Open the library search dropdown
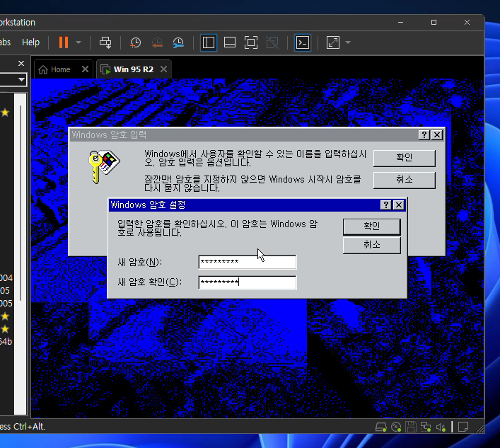Image resolution: width=500 pixels, height=448 pixels. point(21,79)
